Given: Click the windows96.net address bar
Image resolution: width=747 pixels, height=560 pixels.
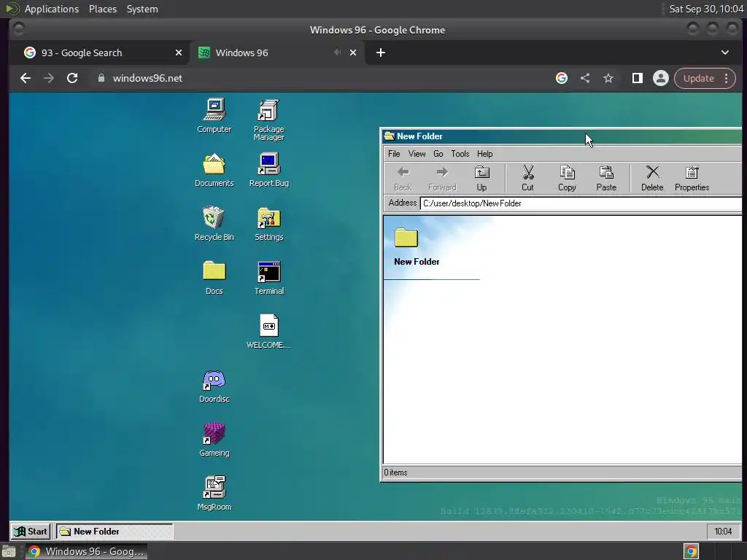Looking at the screenshot, I should (x=320, y=78).
